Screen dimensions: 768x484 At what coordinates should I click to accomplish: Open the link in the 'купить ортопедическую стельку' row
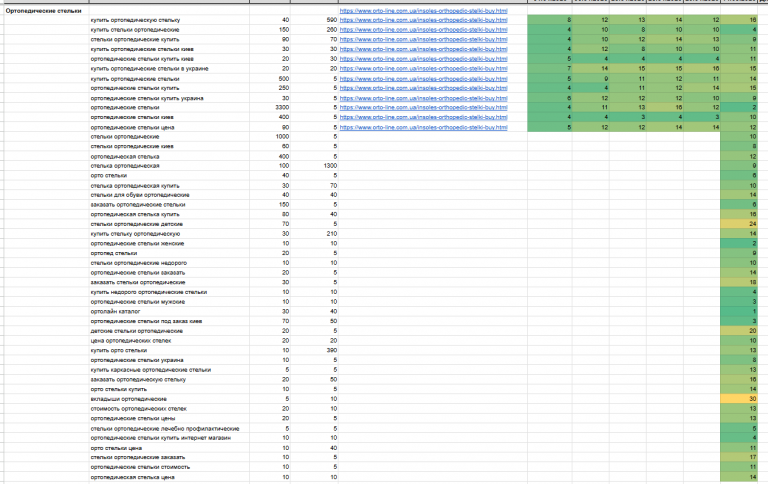(423, 20)
